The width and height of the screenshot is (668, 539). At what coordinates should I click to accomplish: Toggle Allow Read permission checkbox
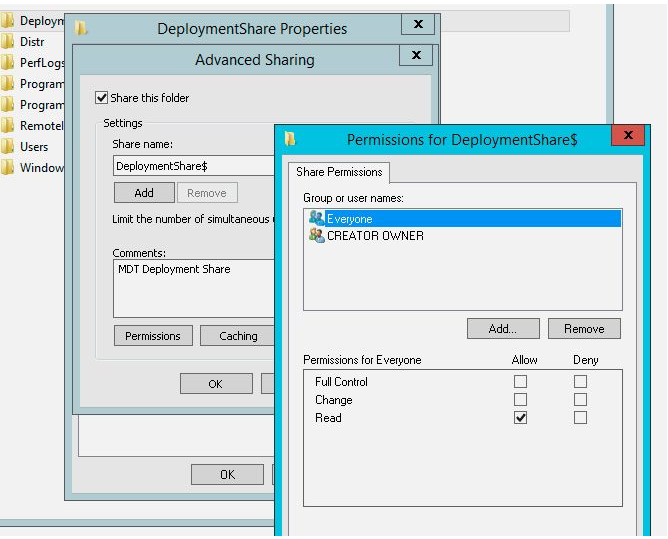click(x=520, y=418)
